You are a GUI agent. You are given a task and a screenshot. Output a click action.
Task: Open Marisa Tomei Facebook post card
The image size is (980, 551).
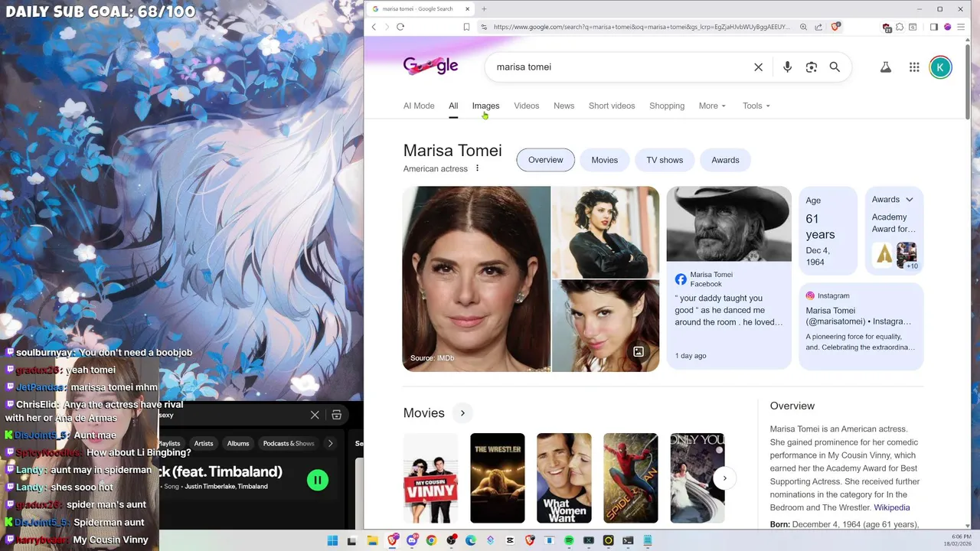click(729, 278)
